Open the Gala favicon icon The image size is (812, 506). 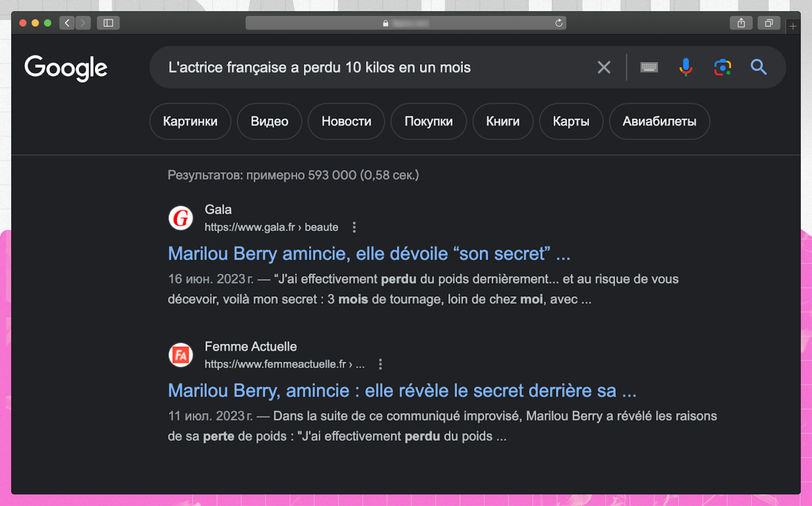[x=180, y=218]
